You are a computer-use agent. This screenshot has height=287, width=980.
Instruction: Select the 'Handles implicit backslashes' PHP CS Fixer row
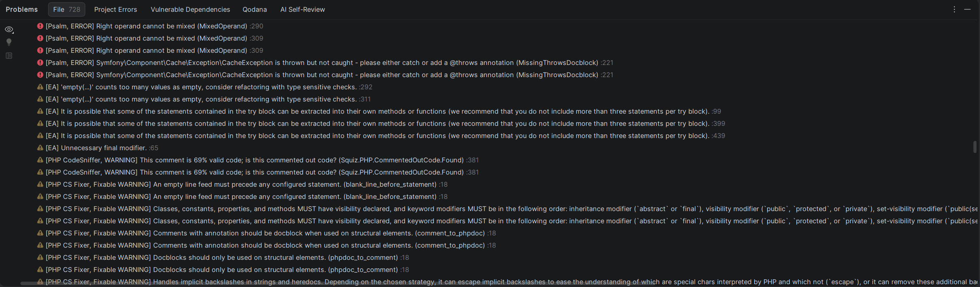click(x=507, y=281)
